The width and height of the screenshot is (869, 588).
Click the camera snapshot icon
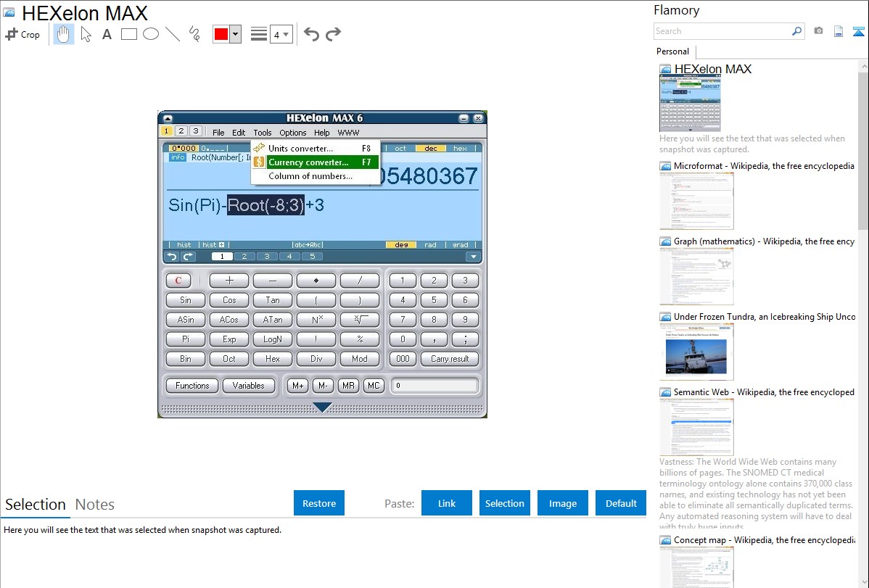tap(818, 31)
